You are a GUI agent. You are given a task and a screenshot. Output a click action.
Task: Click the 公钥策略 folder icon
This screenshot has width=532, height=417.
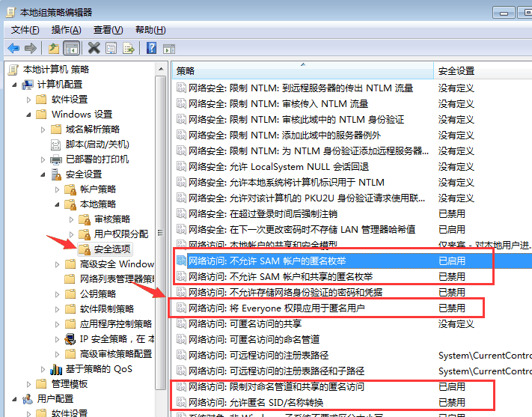pyautogui.click(x=70, y=293)
